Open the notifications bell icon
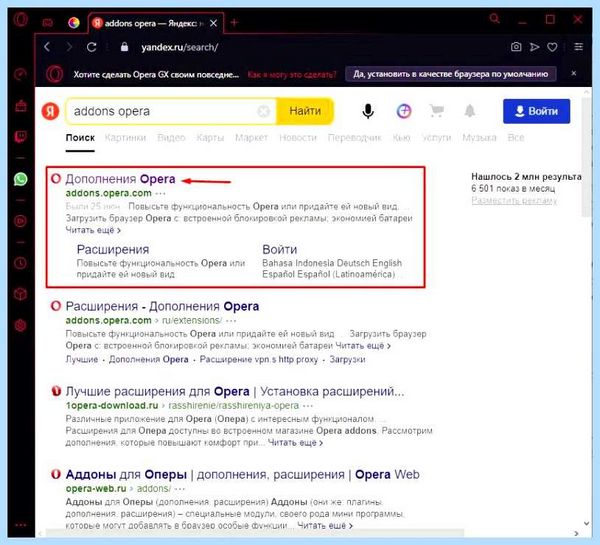This screenshot has height=545, width=600. (470, 111)
